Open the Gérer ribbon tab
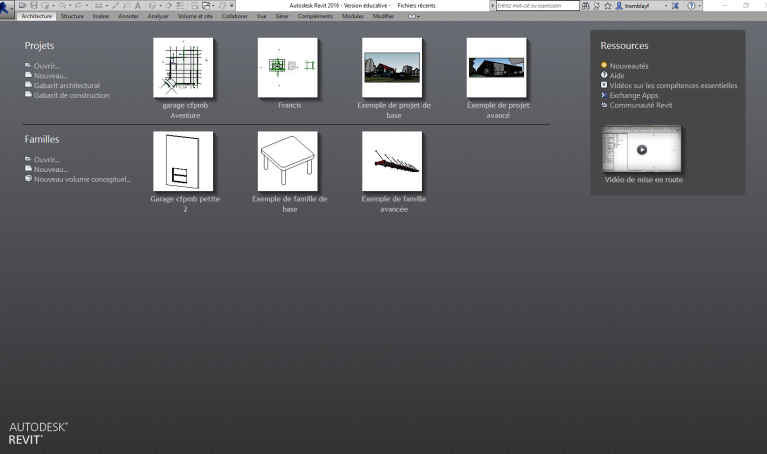767x454 pixels. (x=282, y=16)
